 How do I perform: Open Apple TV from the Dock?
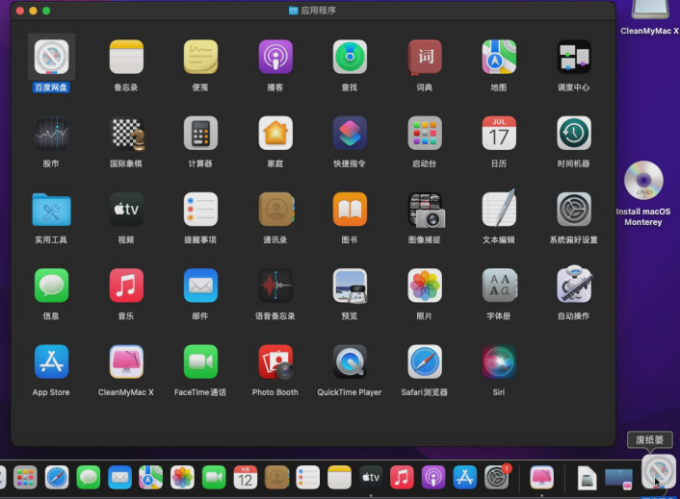pos(371,477)
